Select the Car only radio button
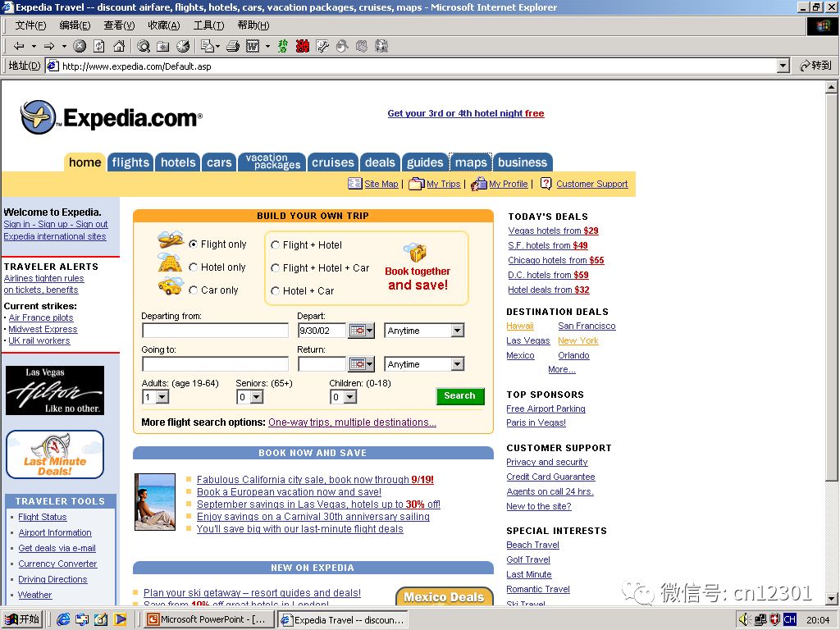This screenshot has height=630, width=840. click(194, 290)
